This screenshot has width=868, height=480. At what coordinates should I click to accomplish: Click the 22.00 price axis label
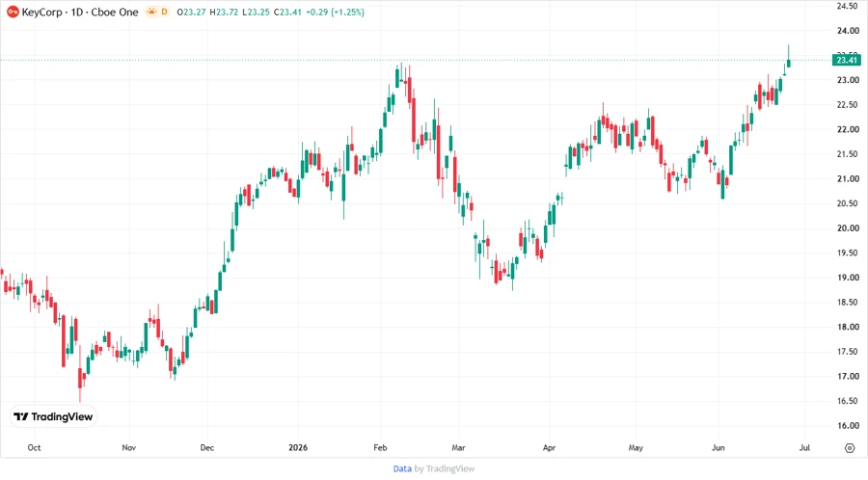[x=848, y=129]
